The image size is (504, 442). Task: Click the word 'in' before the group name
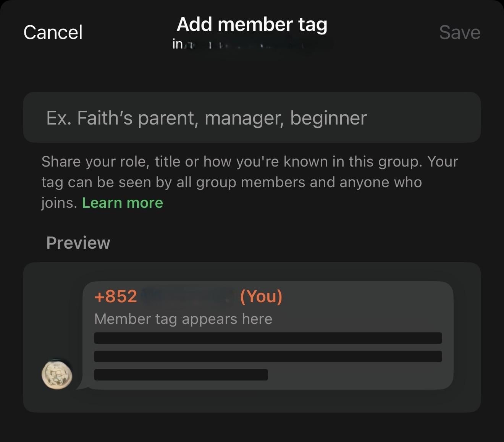point(177,44)
